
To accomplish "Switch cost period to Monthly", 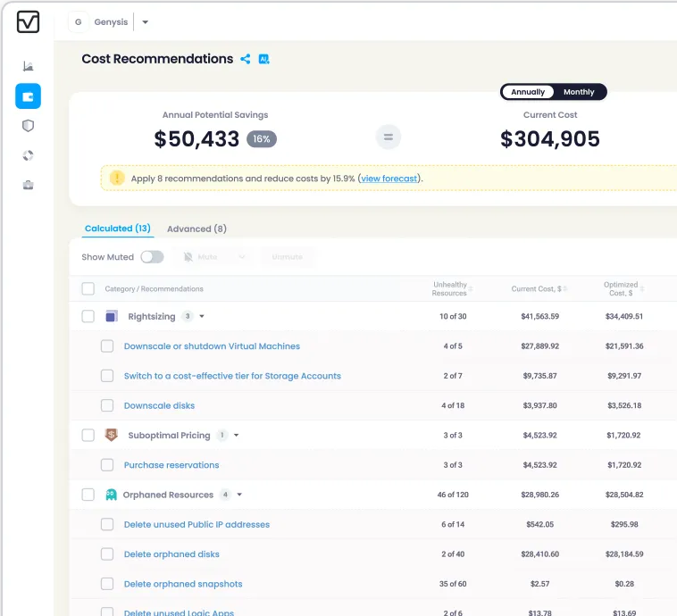I will pyautogui.click(x=579, y=92).
